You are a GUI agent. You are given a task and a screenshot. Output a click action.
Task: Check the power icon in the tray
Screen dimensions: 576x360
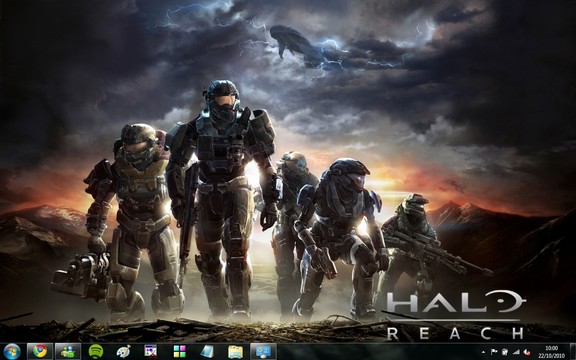[505, 352]
